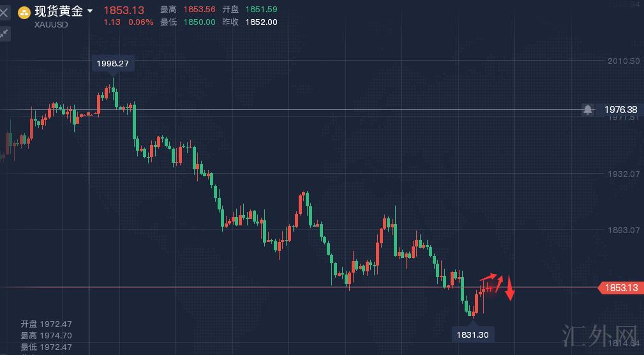Image resolution: width=644 pixels, height=355 pixels.
Task: Click the 最高 1853.56 high value
Action: [x=199, y=10]
